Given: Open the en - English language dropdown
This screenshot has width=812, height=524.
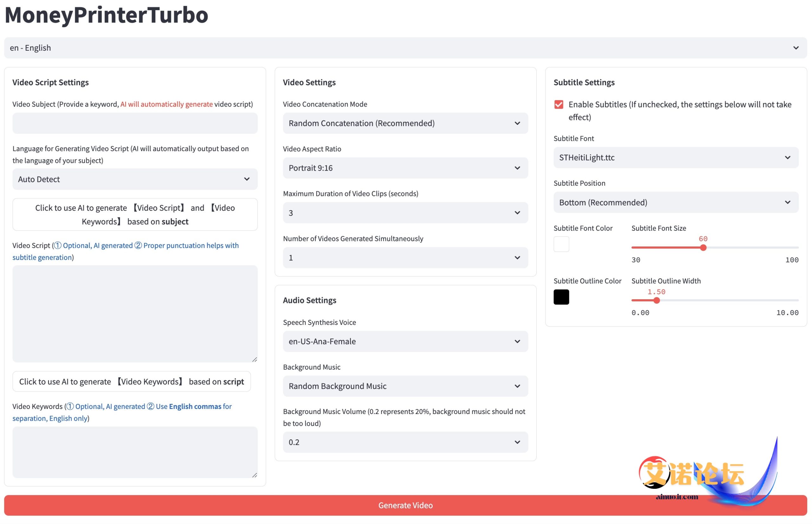Looking at the screenshot, I should pos(405,48).
